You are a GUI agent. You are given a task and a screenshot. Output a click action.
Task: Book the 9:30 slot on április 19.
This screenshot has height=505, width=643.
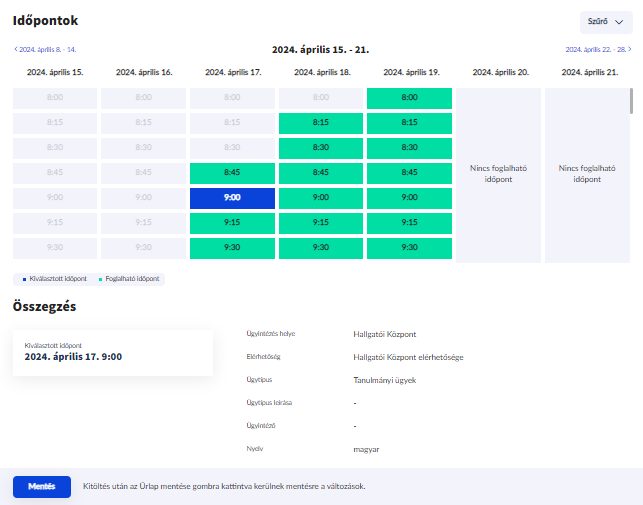click(x=409, y=248)
